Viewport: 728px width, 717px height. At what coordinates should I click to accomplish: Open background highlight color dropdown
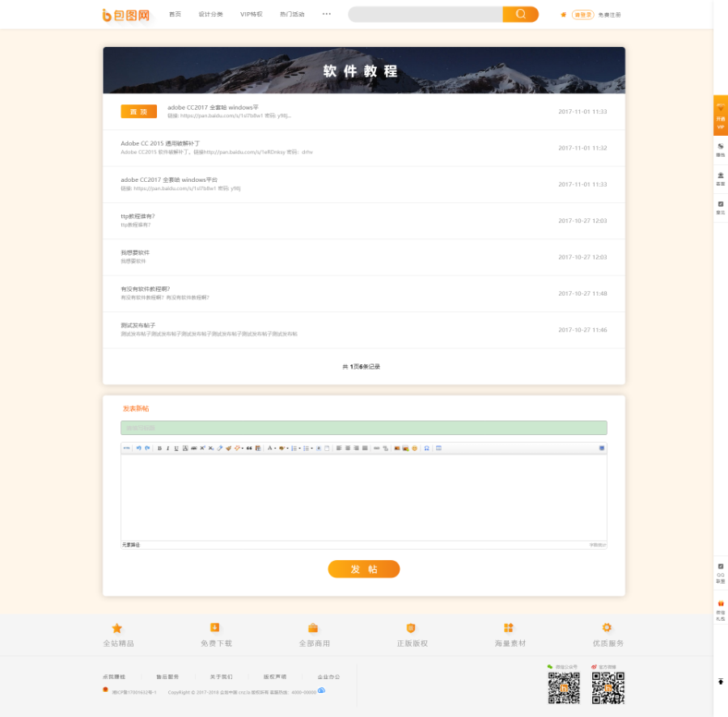point(287,449)
